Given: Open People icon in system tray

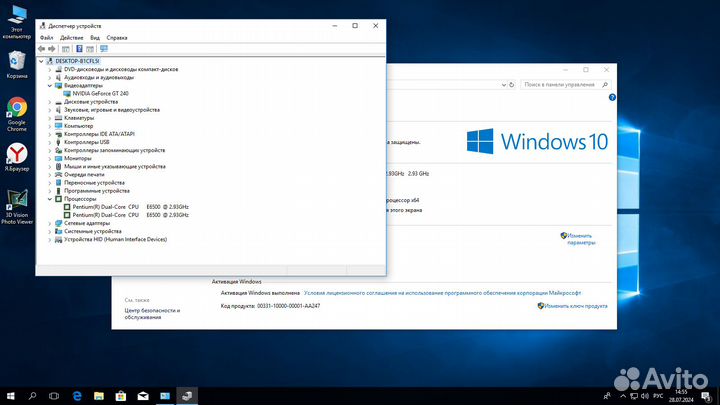Looking at the screenshot, I should click(x=607, y=396).
